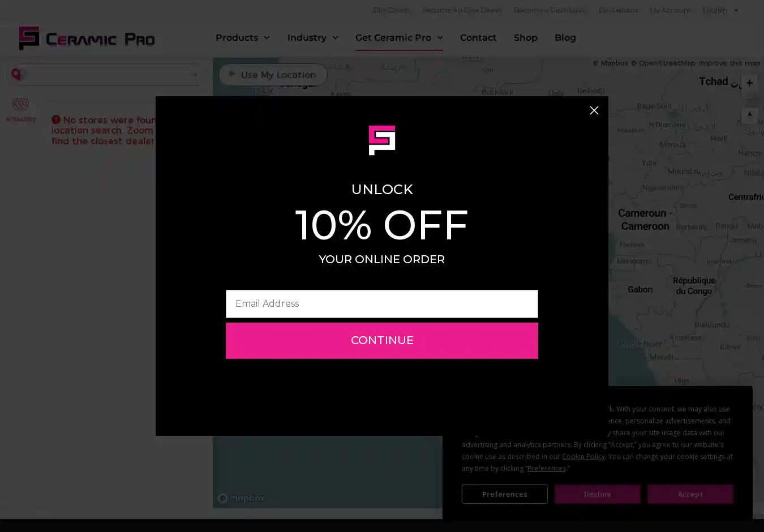764x532 pixels.
Task: Focus the Email Address field
Action: pos(382,304)
